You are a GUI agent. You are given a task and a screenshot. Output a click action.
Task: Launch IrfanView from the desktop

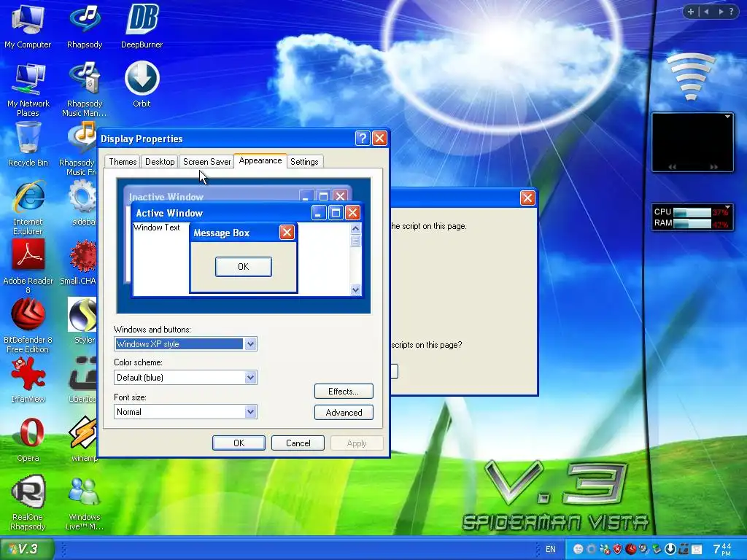(28, 380)
